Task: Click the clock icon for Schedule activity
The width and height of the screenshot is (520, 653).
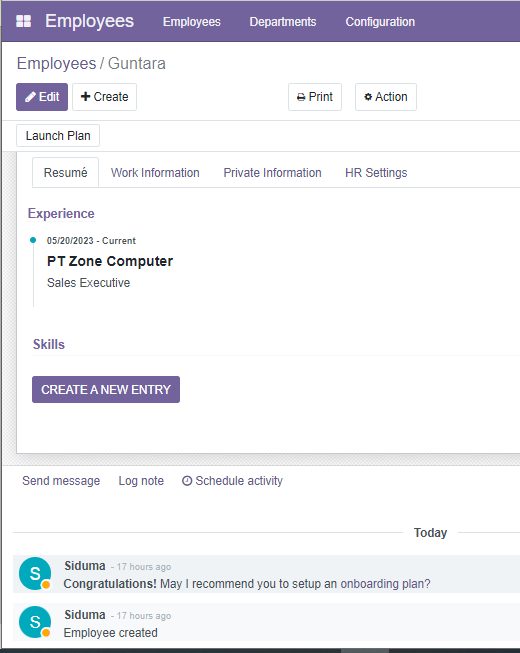Action: 187,481
